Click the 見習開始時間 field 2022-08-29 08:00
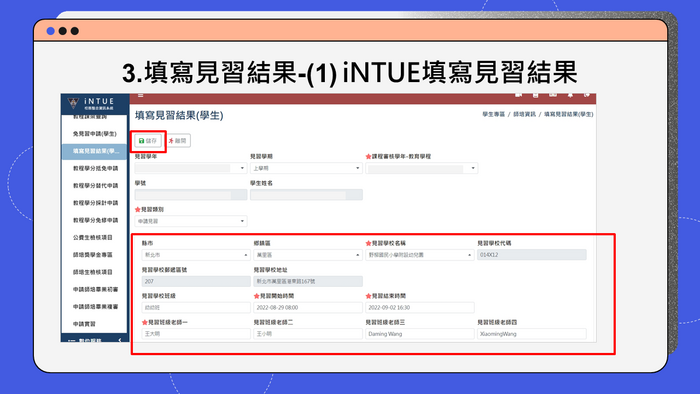 (x=308, y=307)
